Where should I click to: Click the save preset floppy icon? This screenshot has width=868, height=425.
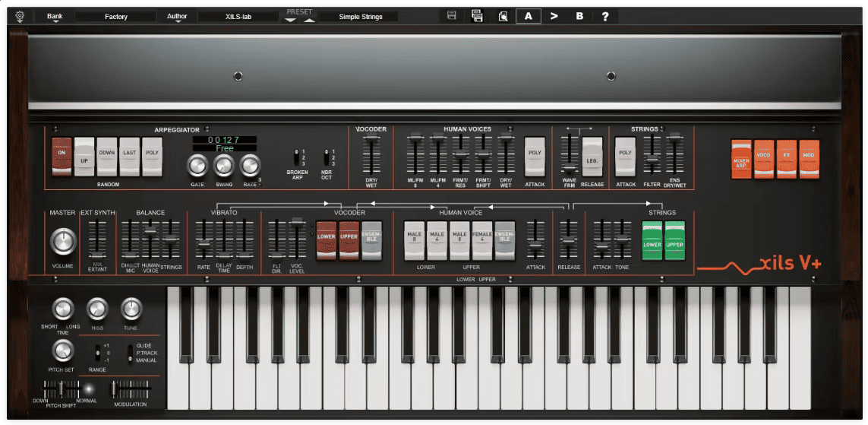452,16
